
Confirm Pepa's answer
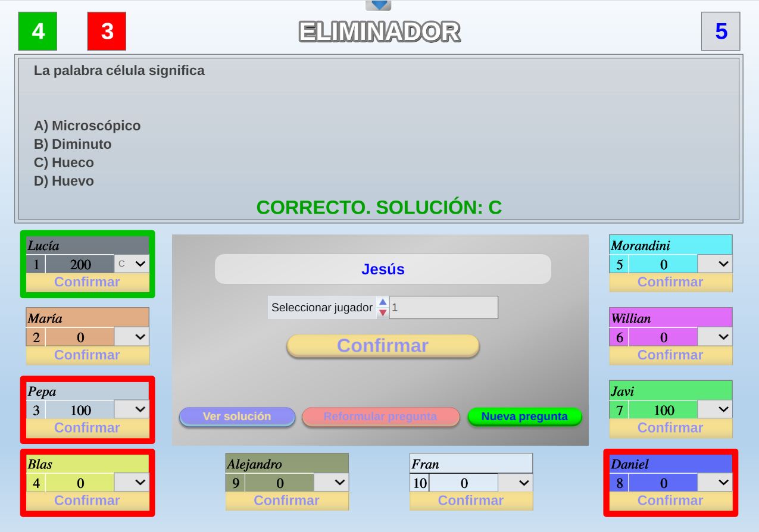[x=88, y=428]
